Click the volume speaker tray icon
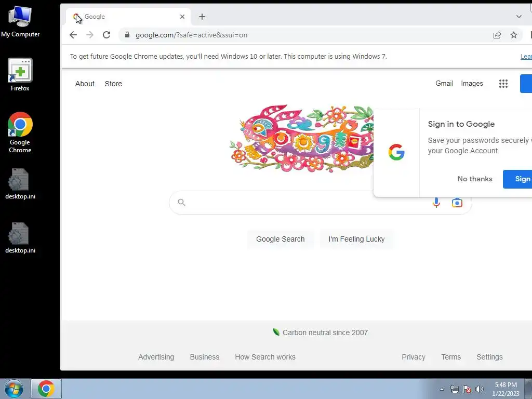 pyautogui.click(x=480, y=389)
